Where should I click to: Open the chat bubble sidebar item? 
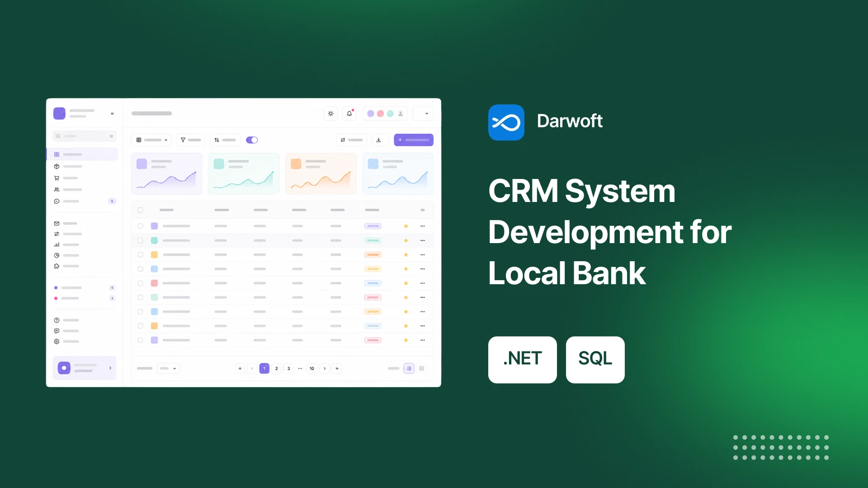pos(57,201)
